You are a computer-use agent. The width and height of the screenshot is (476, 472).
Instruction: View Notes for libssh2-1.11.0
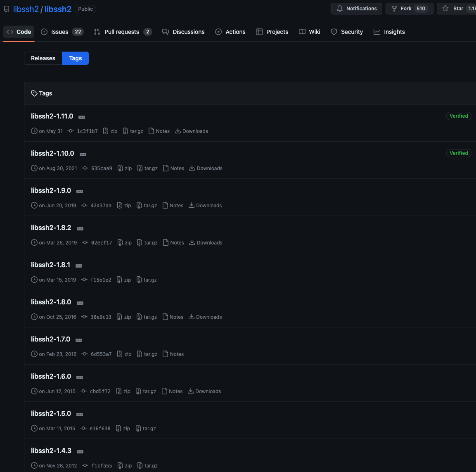point(159,131)
